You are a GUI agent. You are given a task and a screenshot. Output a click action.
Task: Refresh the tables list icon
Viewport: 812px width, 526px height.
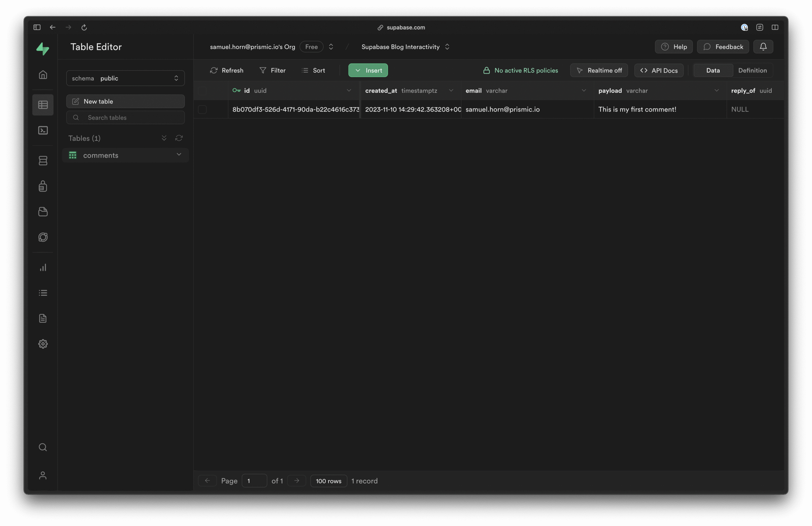click(x=179, y=138)
